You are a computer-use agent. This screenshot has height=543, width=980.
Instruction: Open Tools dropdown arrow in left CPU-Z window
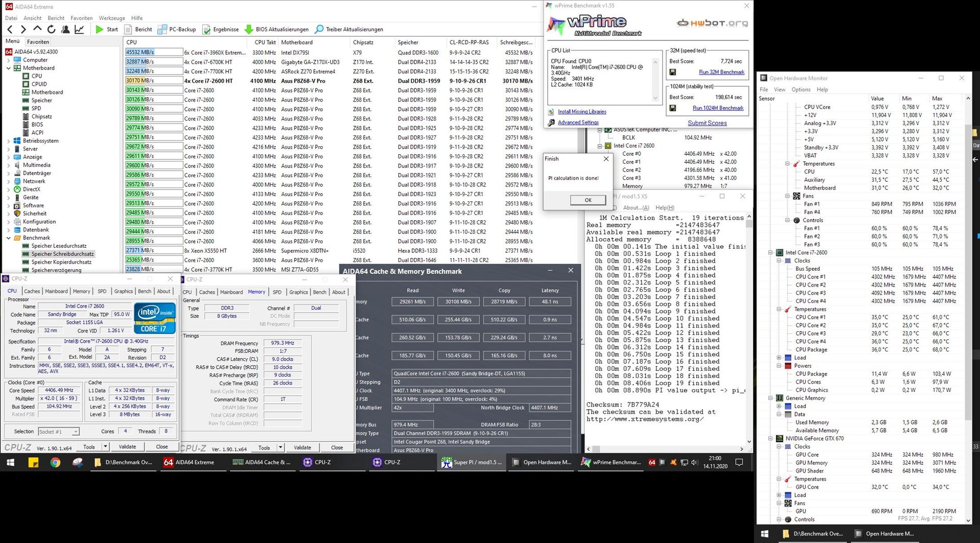coord(105,446)
